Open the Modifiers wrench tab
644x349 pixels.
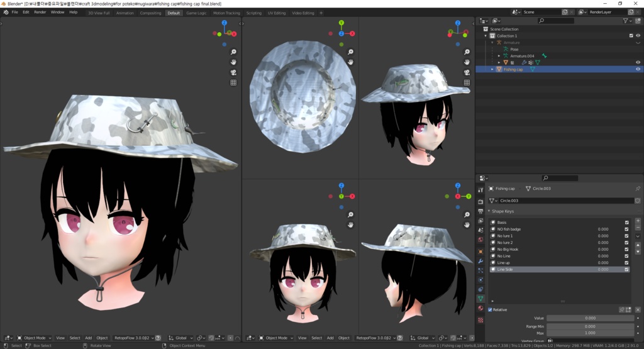click(480, 261)
